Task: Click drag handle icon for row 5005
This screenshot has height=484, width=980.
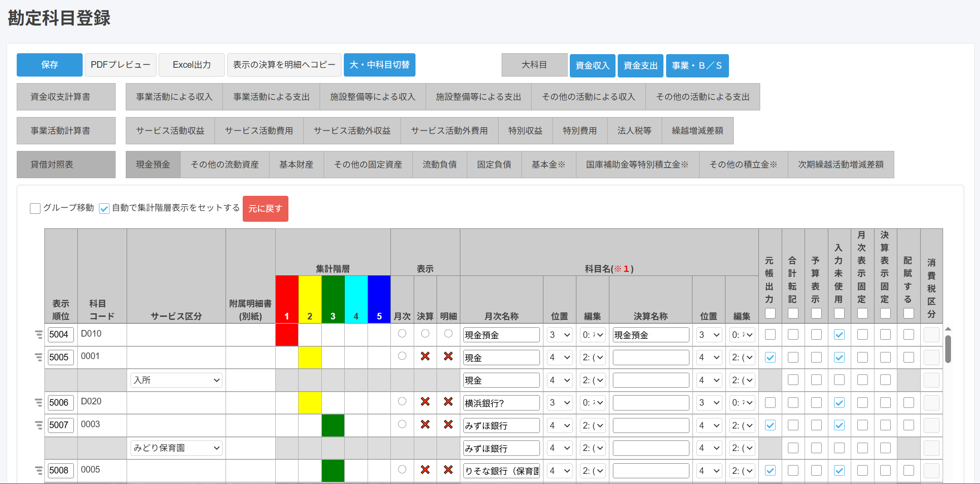Action: [x=39, y=357]
